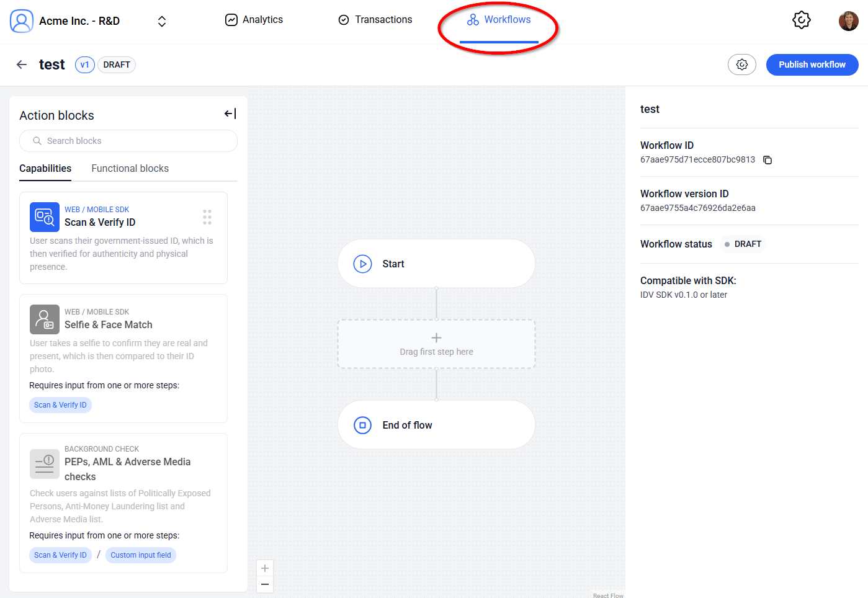Click the End of flow stop icon
This screenshot has height=598, width=868.
[362, 424]
